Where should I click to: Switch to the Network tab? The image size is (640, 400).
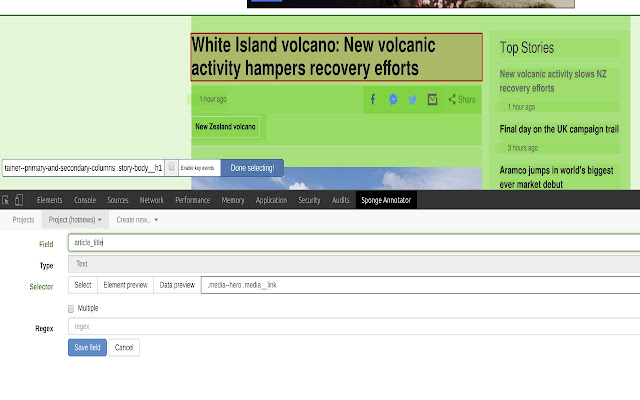[x=151, y=200]
